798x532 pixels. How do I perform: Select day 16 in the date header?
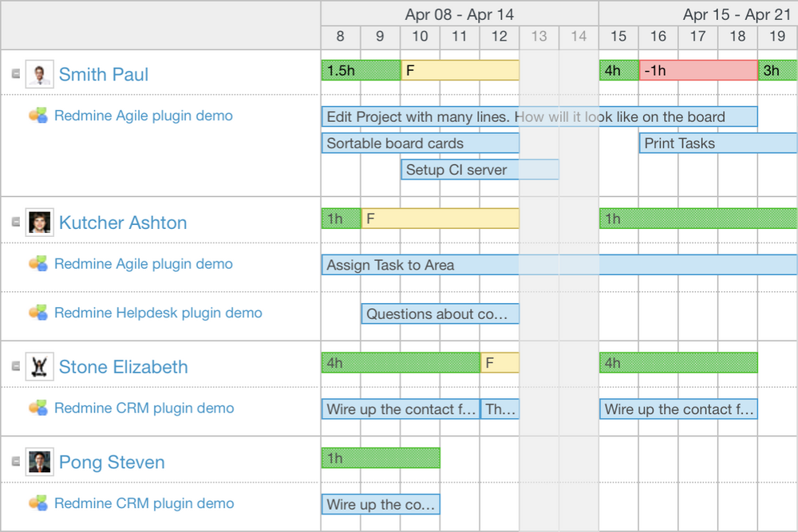658,37
